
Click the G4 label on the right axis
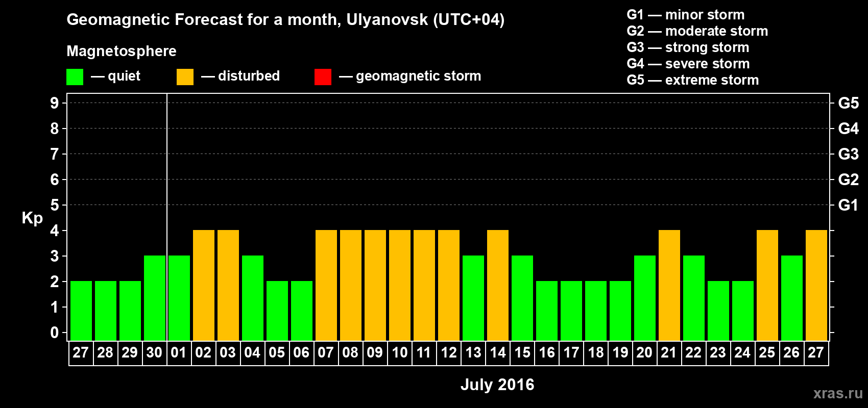[849, 129]
